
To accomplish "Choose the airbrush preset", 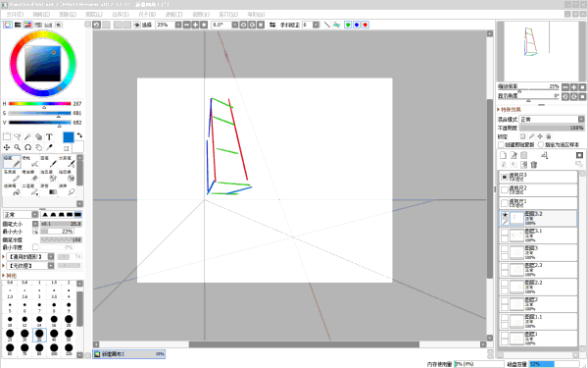I will [30, 162].
